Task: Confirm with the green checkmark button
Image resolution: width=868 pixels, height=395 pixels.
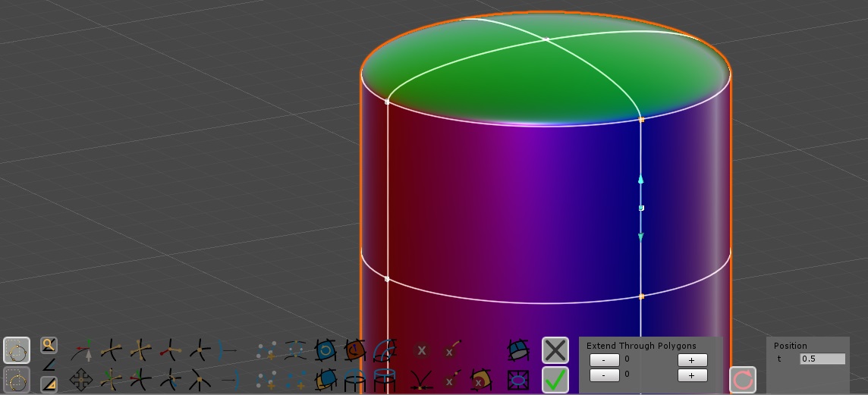Action: [x=555, y=380]
